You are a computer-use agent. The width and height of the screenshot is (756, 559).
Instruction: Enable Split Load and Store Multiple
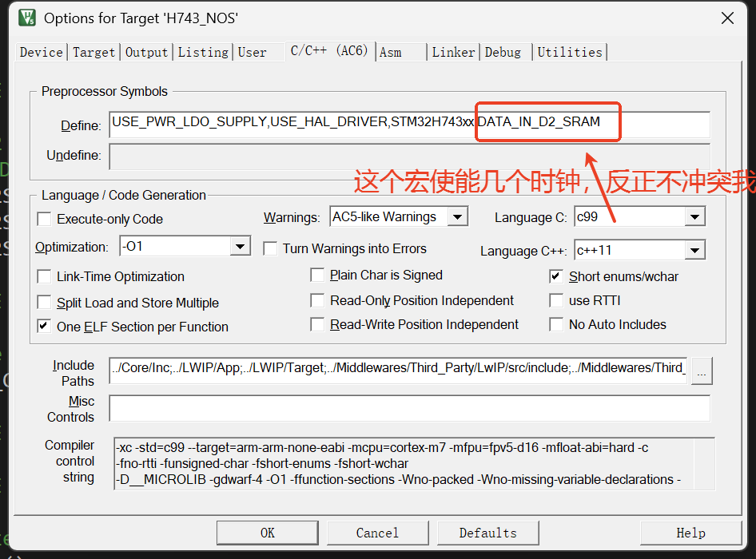point(45,303)
